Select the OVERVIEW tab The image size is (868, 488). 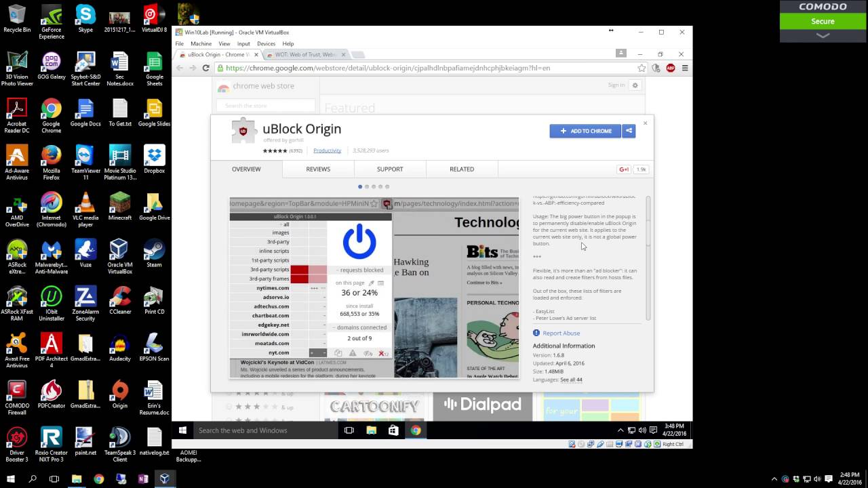point(246,169)
